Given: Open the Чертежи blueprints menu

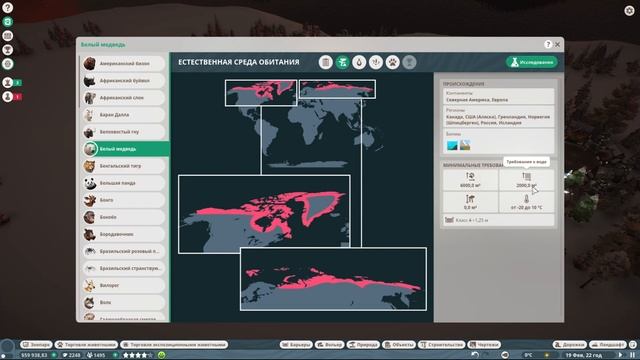Looking at the screenshot, I should [484, 345].
